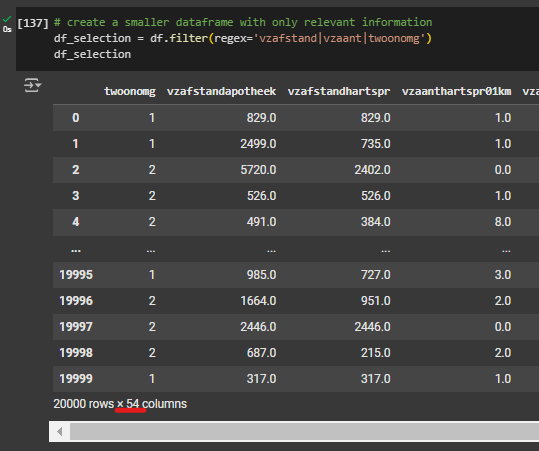This screenshot has height=451, width=539.
Task: Select row index 1
Action: pos(76,144)
